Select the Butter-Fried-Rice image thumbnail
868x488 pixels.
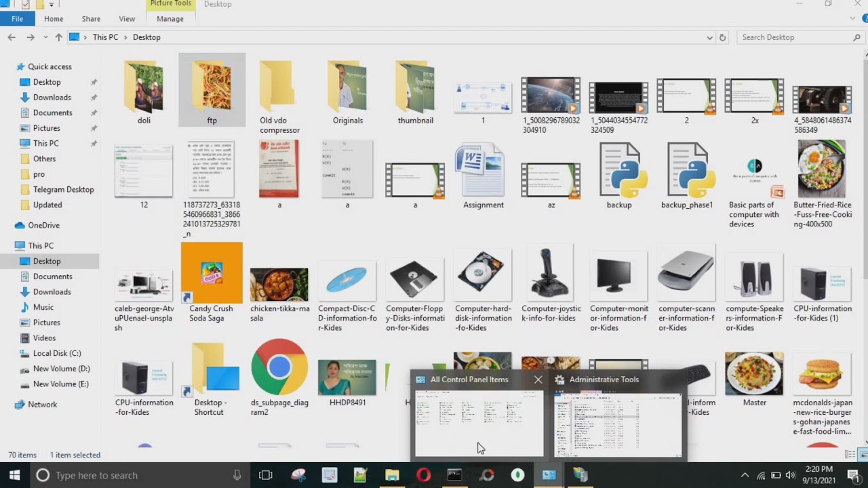pos(822,184)
